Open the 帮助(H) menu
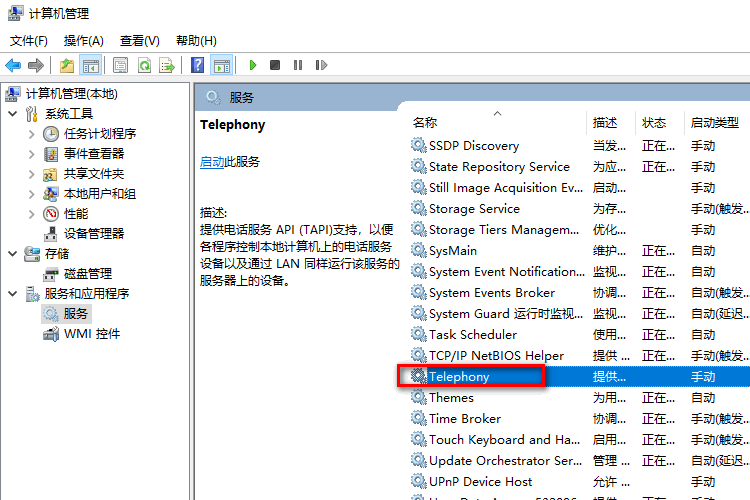Viewport: 750px width, 500px height. (x=196, y=41)
